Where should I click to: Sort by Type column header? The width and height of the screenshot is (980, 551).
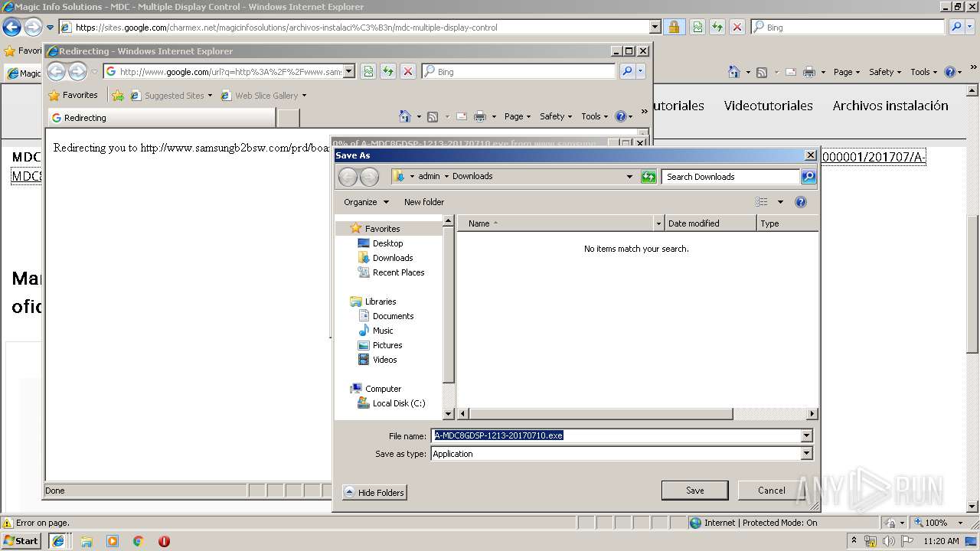tap(787, 223)
